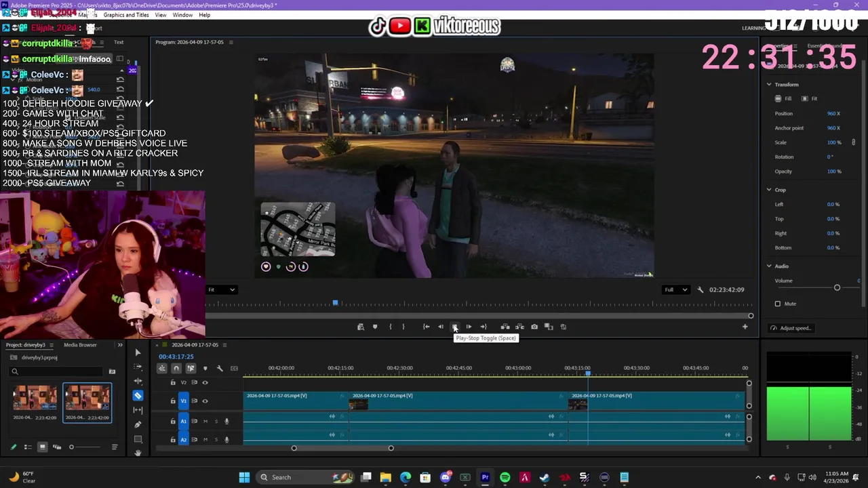Switch to the Project: driveyby3 tab
This screenshot has width=868, height=488.
pos(26,345)
